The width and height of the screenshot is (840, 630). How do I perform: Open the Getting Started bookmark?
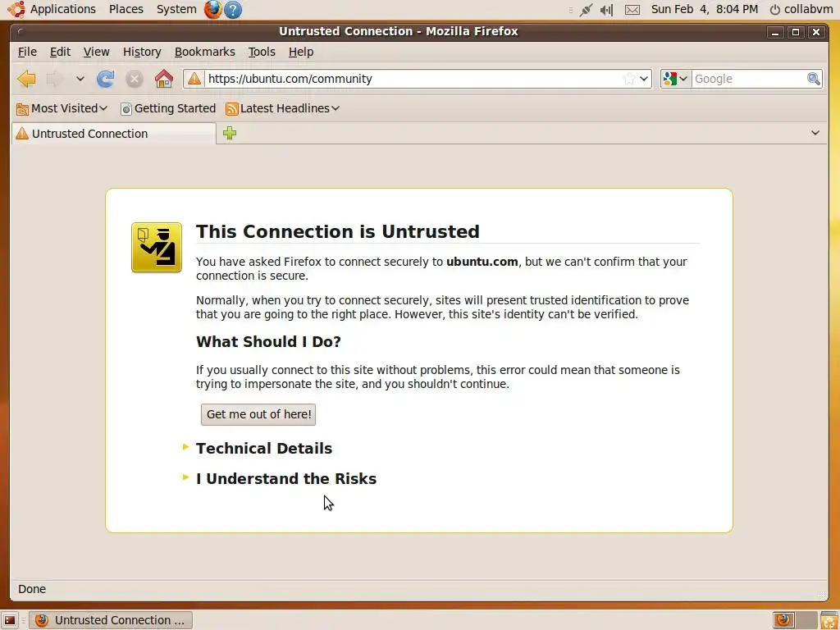click(x=168, y=108)
